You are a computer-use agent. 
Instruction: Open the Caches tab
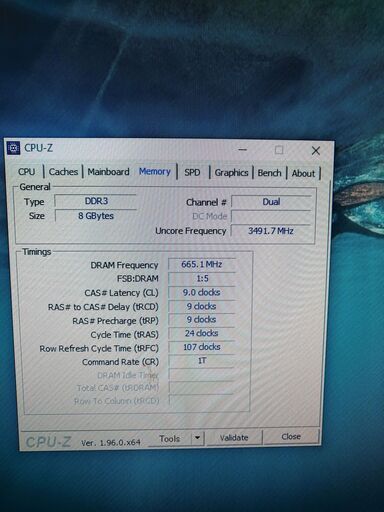[x=63, y=172]
